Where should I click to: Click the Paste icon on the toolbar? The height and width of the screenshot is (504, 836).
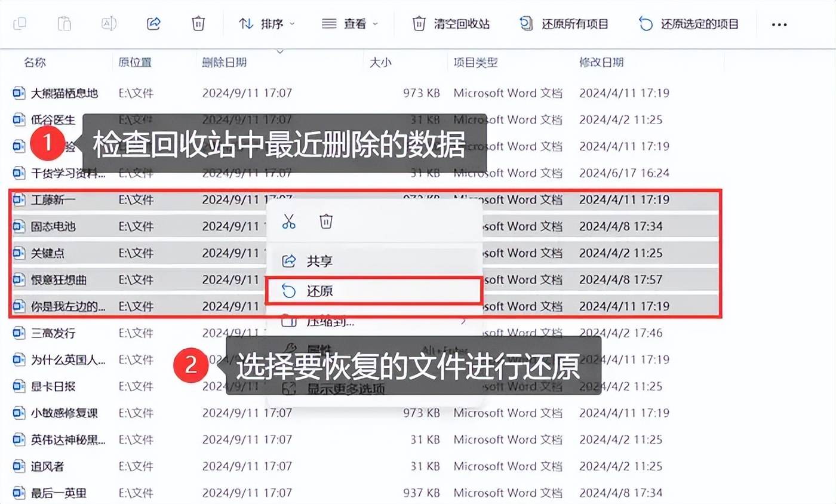point(66,23)
